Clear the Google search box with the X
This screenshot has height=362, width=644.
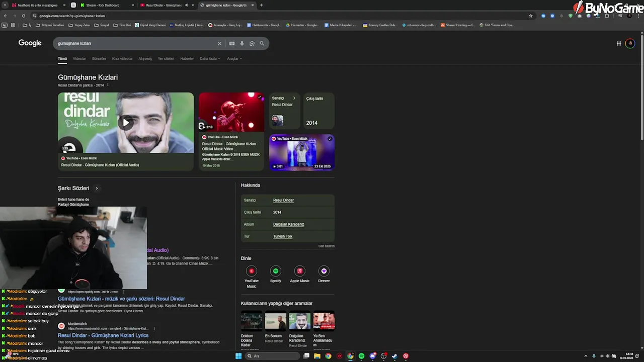219,43
